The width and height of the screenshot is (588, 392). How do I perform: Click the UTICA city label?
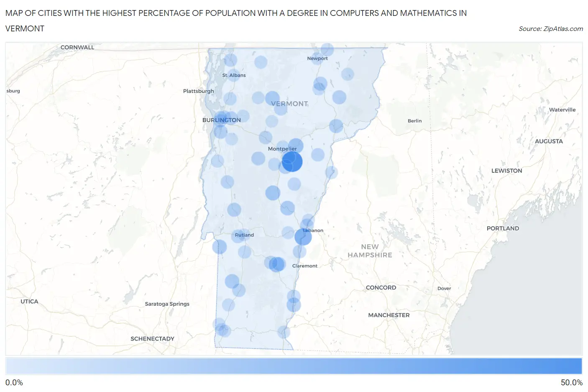(29, 302)
